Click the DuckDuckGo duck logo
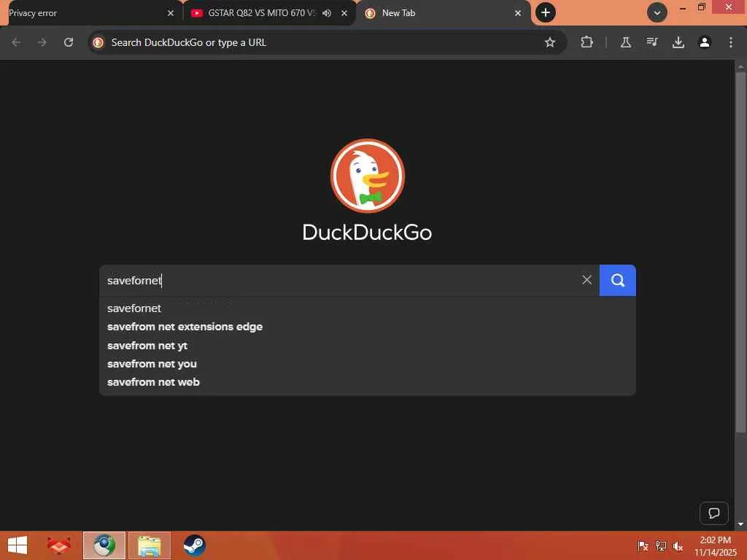The image size is (747, 560). point(368,175)
